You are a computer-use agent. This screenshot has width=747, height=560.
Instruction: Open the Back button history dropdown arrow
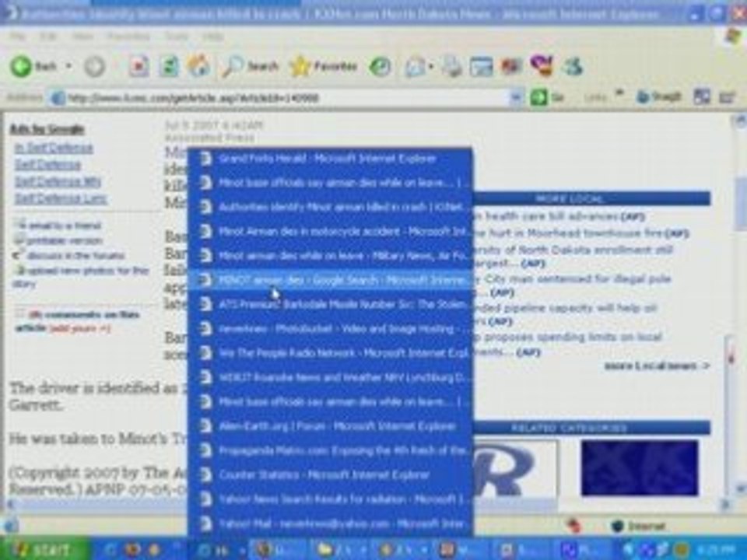[69, 67]
